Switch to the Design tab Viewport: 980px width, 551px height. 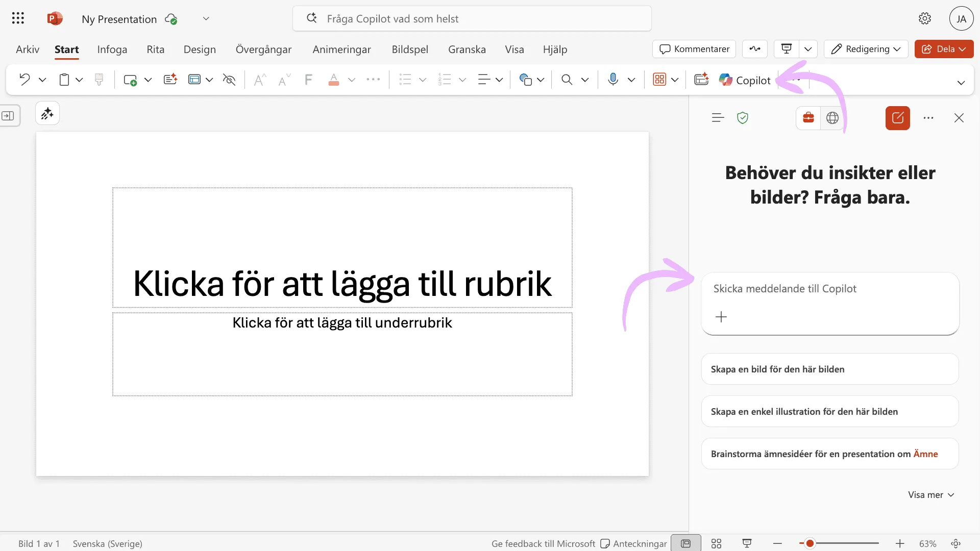click(200, 49)
